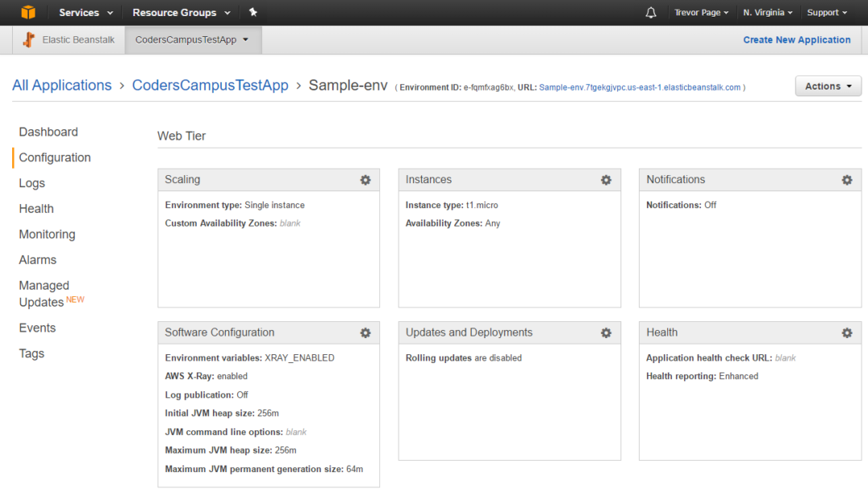Navigate to All Applications breadcrumb
Viewport: 868px width, 493px height.
(62, 85)
